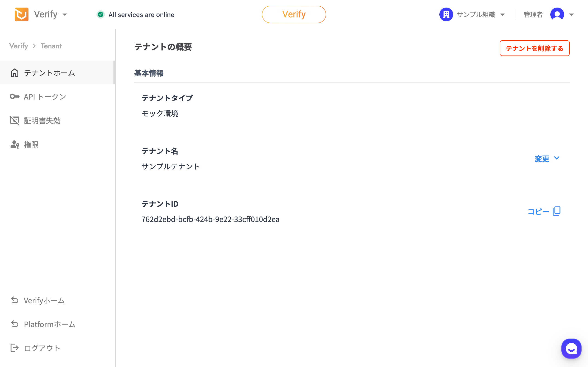Expand the user account dropdown arrow
Screen dimensions: 588x367
pos(571,14)
